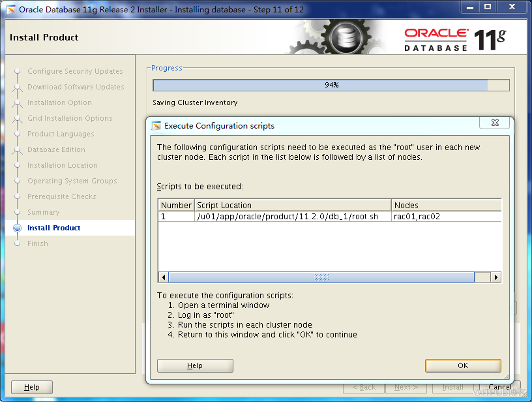Click the Nodes column header
Screen dimensions: 532x402
click(447, 205)
